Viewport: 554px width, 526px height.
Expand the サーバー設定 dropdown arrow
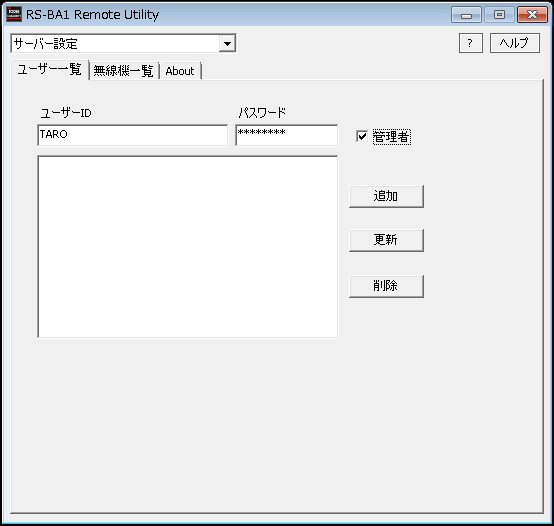[227, 44]
